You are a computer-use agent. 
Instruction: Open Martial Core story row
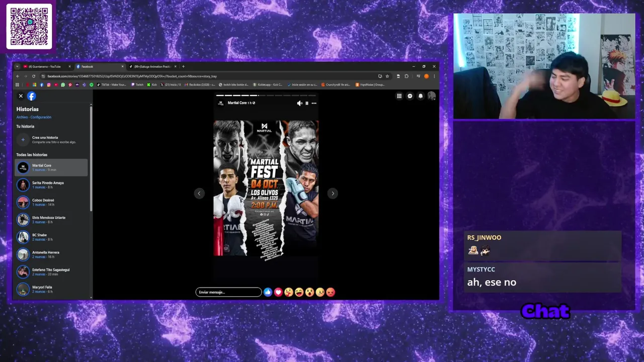tap(51, 167)
